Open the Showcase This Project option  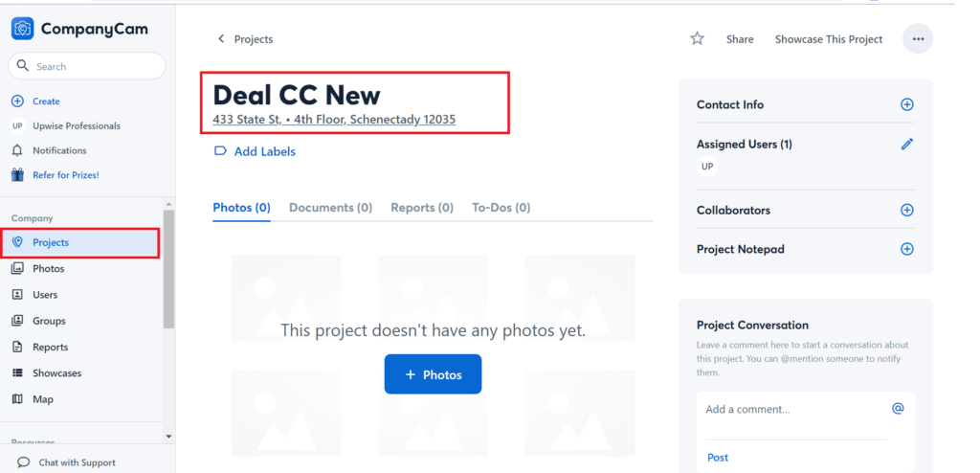point(829,39)
